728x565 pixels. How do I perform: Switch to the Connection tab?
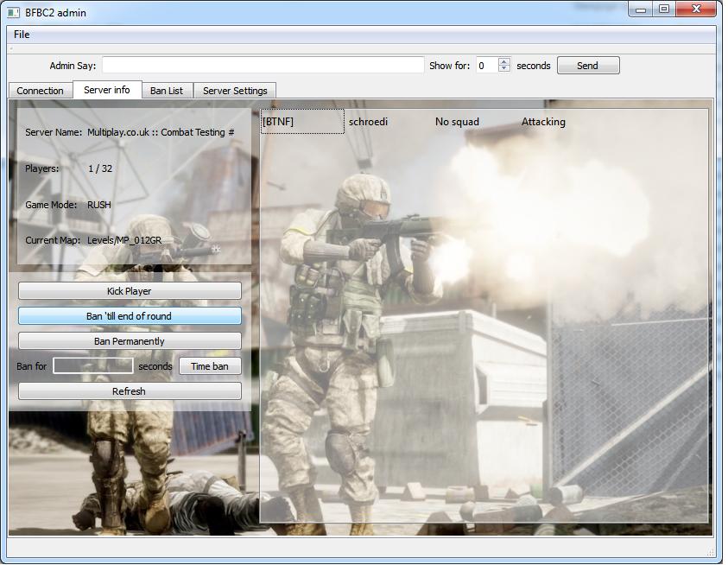(41, 91)
